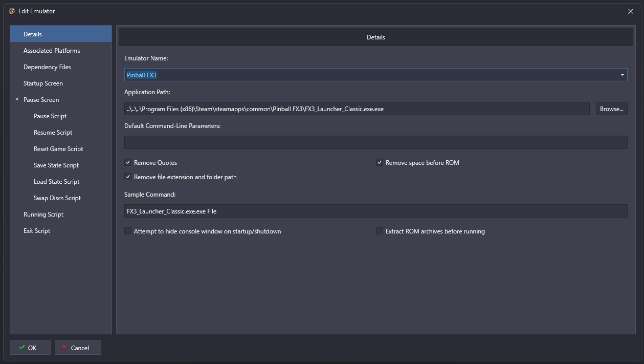Image resolution: width=644 pixels, height=364 pixels.
Task: Click the Sample Command text box
Action: [376, 211]
